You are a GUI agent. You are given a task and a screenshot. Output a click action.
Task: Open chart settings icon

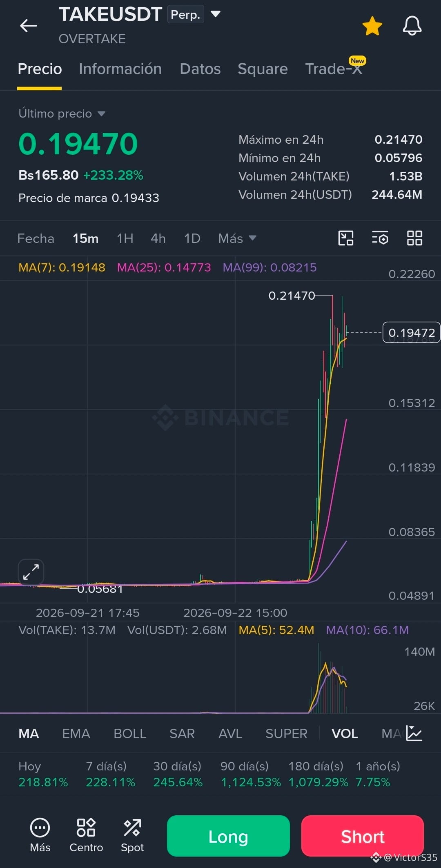click(x=380, y=238)
